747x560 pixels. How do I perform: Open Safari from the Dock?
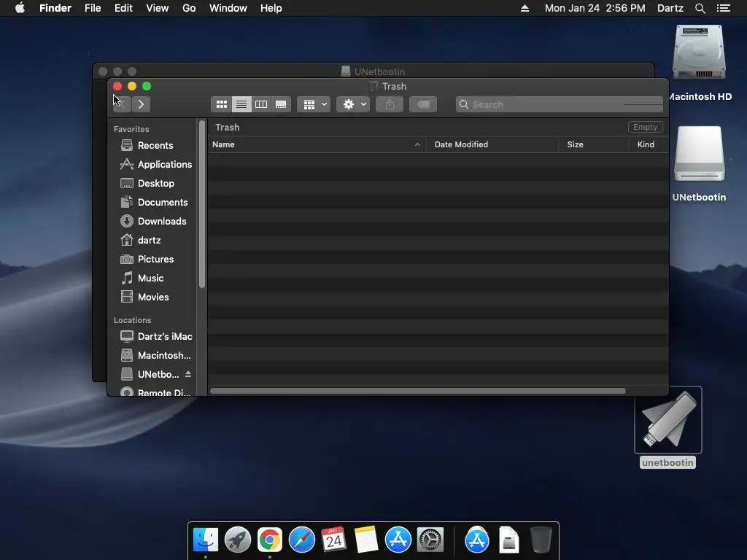[301, 540]
